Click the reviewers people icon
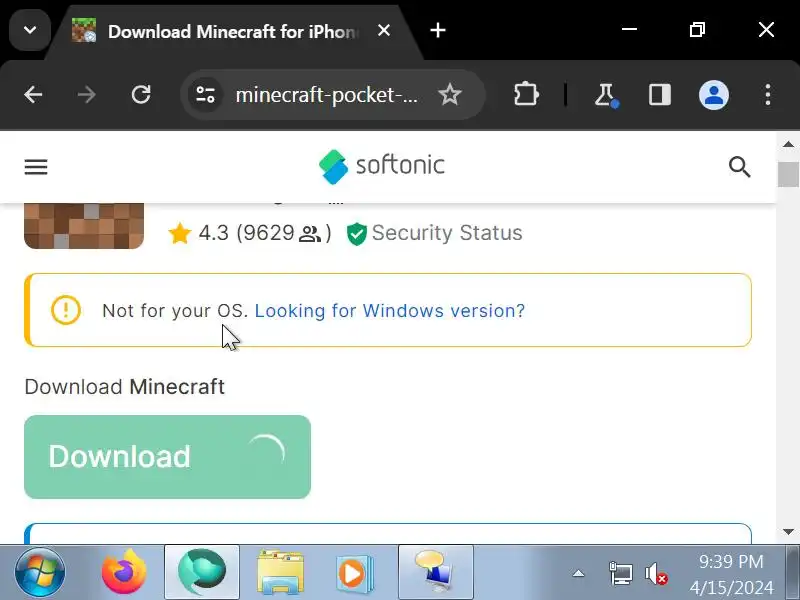The height and width of the screenshot is (600, 800). coord(310,234)
